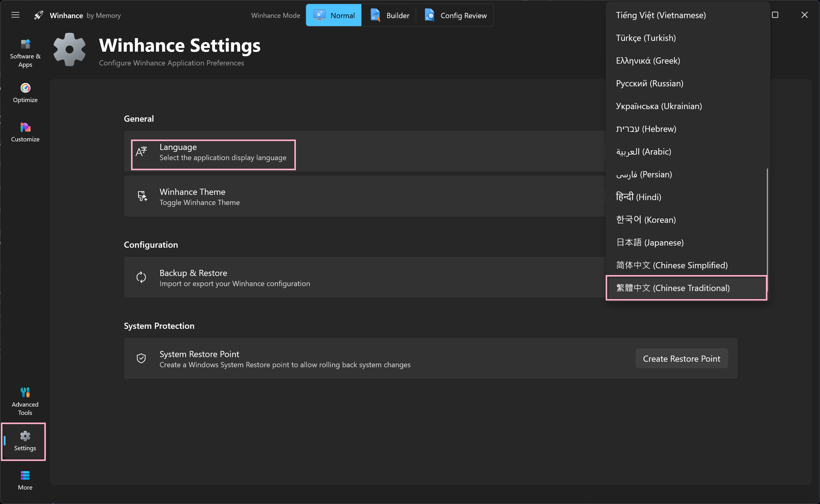
Task: Maximize the Winhance window
Action: (x=775, y=15)
